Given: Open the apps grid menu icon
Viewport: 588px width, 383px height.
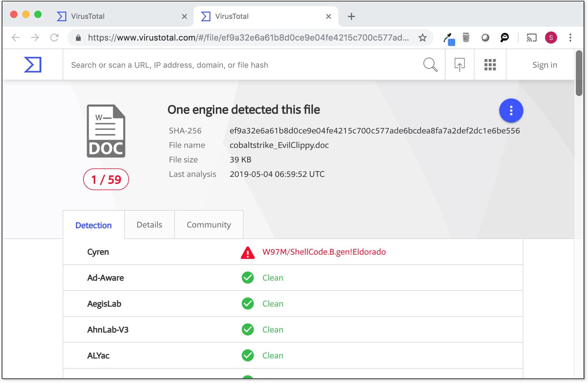Looking at the screenshot, I should [x=490, y=65].
